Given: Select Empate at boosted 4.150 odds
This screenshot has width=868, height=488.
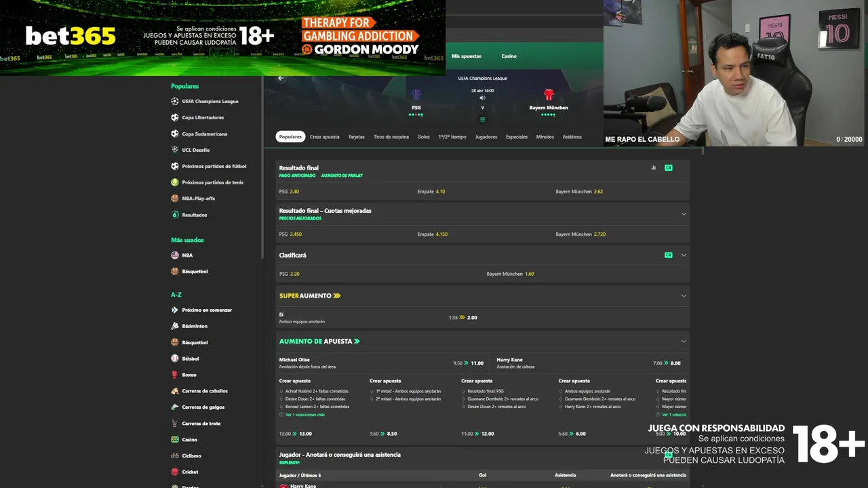Looking at the screenshot, I should coord(483,235).
